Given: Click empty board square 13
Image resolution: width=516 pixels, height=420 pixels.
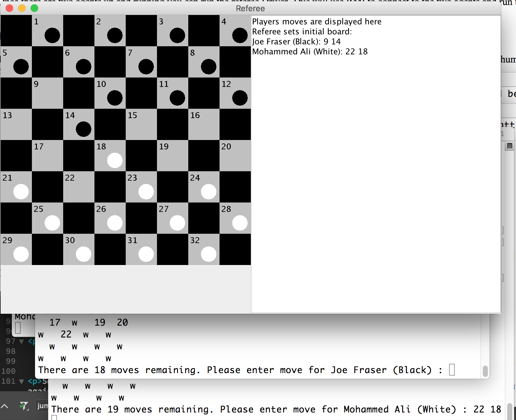Looking at the screenshot, I should coord(16,124).
